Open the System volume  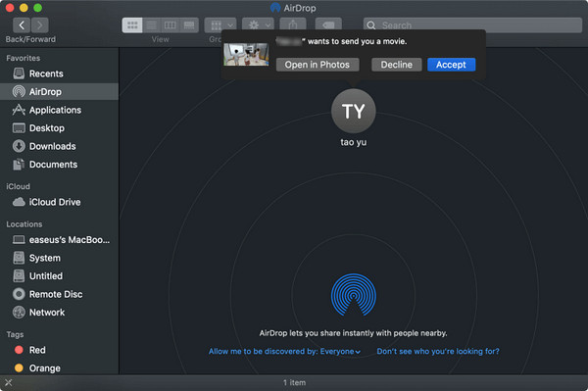coord(59,258)
